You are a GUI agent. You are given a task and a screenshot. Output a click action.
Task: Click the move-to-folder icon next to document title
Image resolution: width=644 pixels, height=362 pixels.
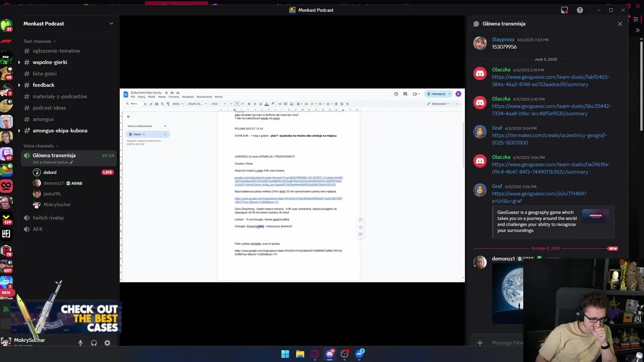(172, 93)
